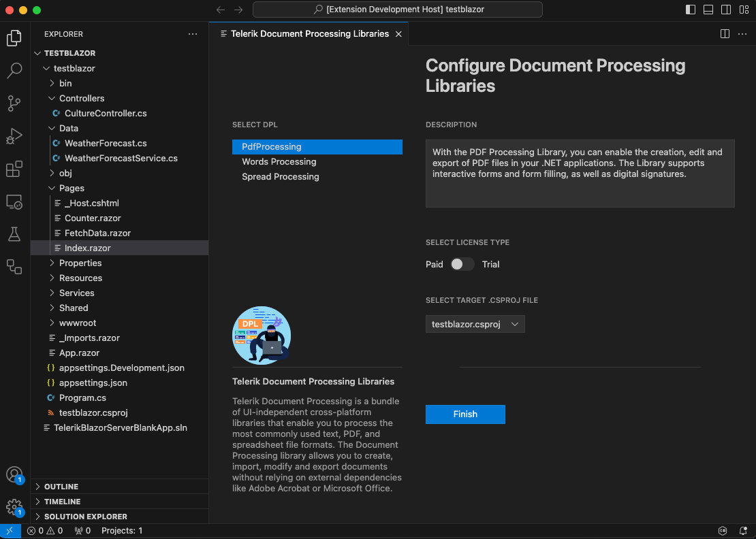The image size is (756, 539).
Task: Split the editor right
Action: coord(725,34)
